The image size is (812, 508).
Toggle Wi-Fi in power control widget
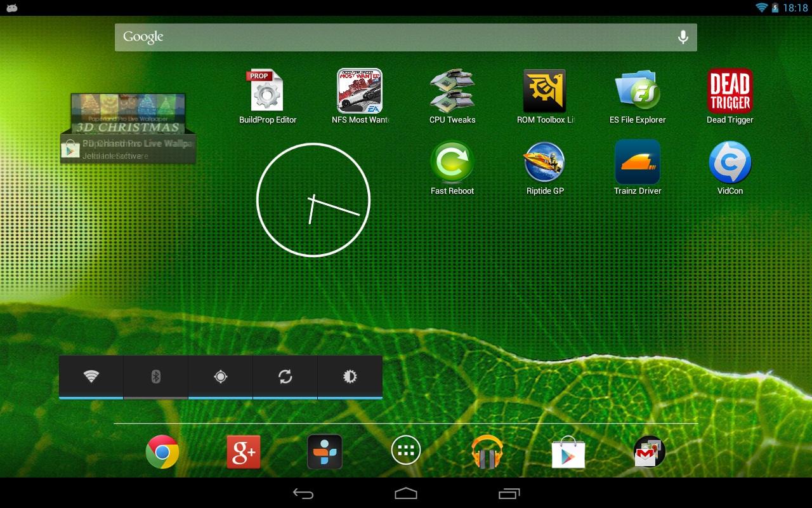(91, 377)
